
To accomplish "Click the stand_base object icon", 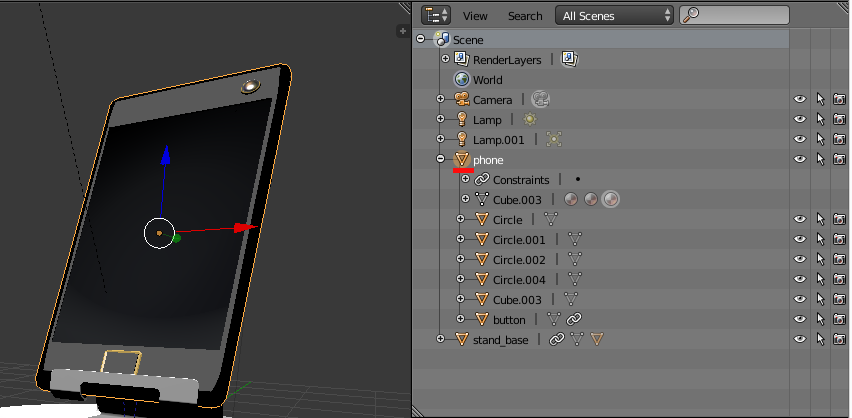I will [462, 339].
